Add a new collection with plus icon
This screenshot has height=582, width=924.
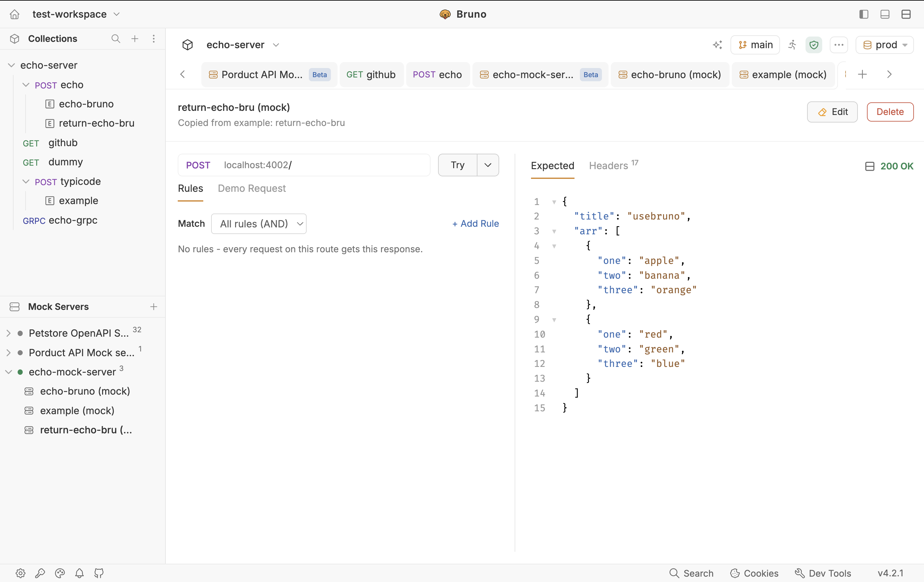click(135, 39)
